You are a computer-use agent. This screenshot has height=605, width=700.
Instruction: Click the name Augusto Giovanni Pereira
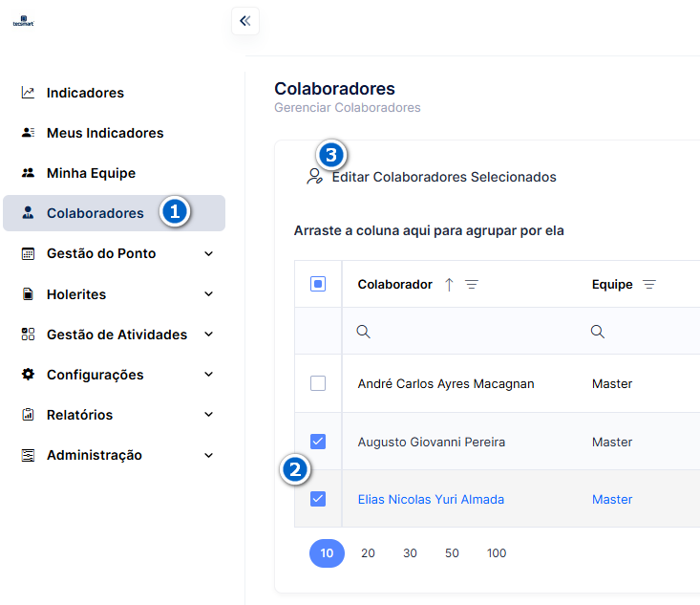pos(432,442)
